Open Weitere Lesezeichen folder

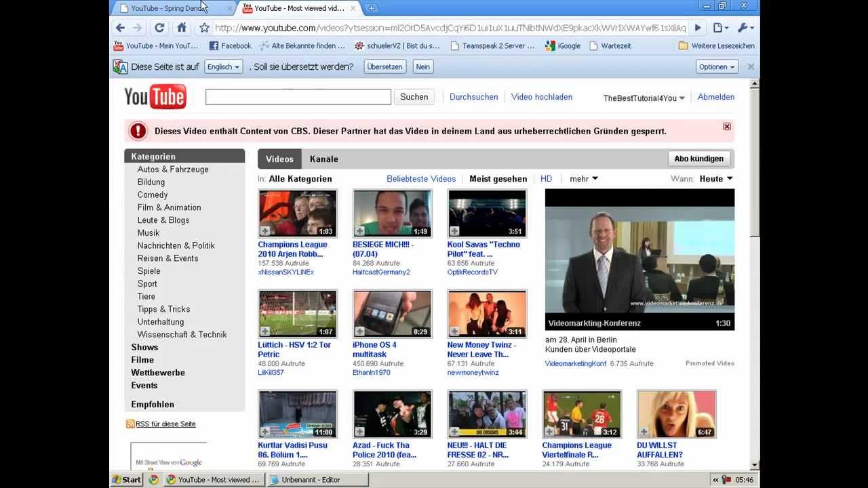[716, 46]
